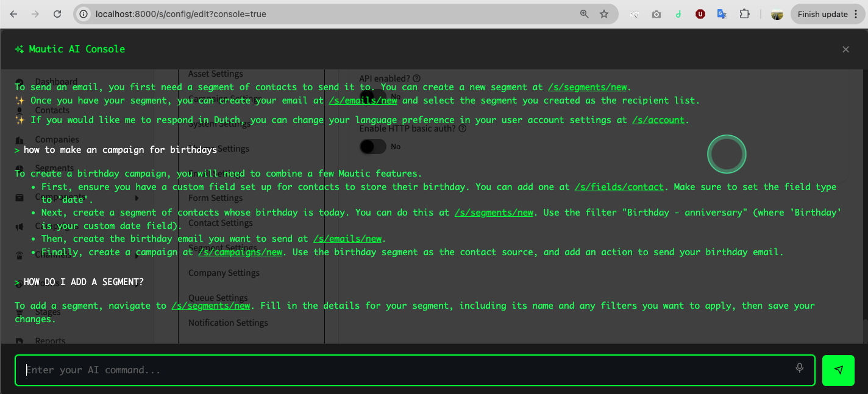Close the Mautic AI Console overlay
The height and width of the screenshot is (394, 868).
tap(845, 49)
